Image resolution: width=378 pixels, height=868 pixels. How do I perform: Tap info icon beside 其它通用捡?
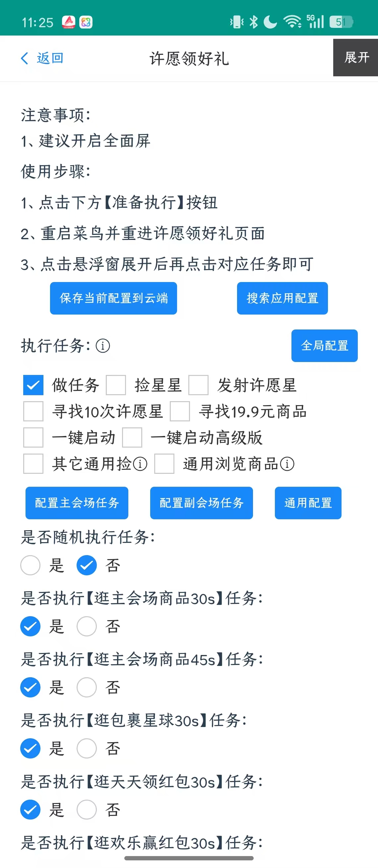[x=140, y=464]
